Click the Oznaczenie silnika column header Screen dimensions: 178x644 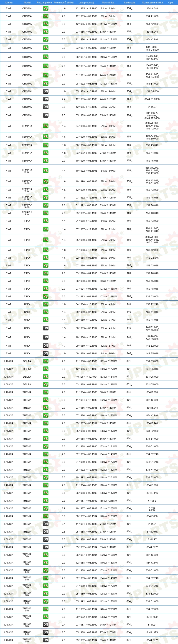click(152, 3)
